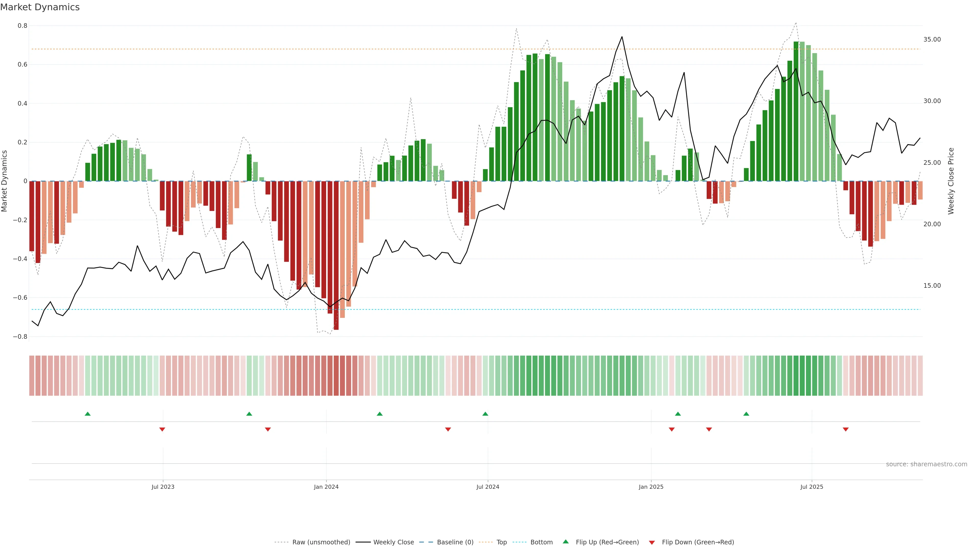Toggle the Weekly Close legend entry
Image resolution: width=980 pixels, height=551 pixels.
pyautogui.click(x=393, y=542)
